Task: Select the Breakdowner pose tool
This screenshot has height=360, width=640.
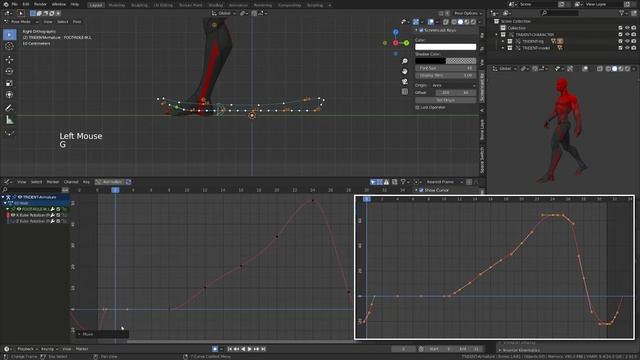Action: click(9, 133)
